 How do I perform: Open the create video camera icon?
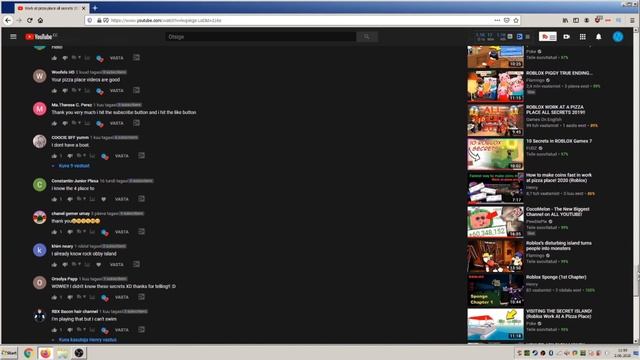pyautogui.click(x=567, y=37)
